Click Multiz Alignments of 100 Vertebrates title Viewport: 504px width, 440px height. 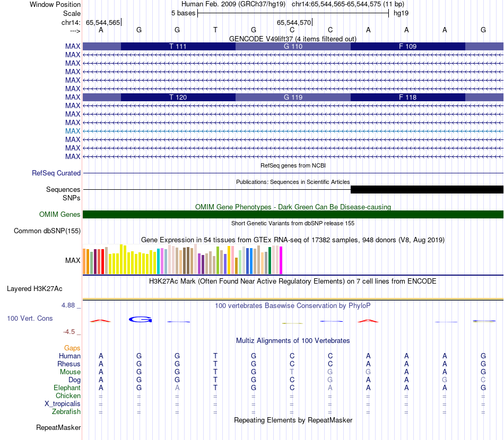tap(293, 340)
